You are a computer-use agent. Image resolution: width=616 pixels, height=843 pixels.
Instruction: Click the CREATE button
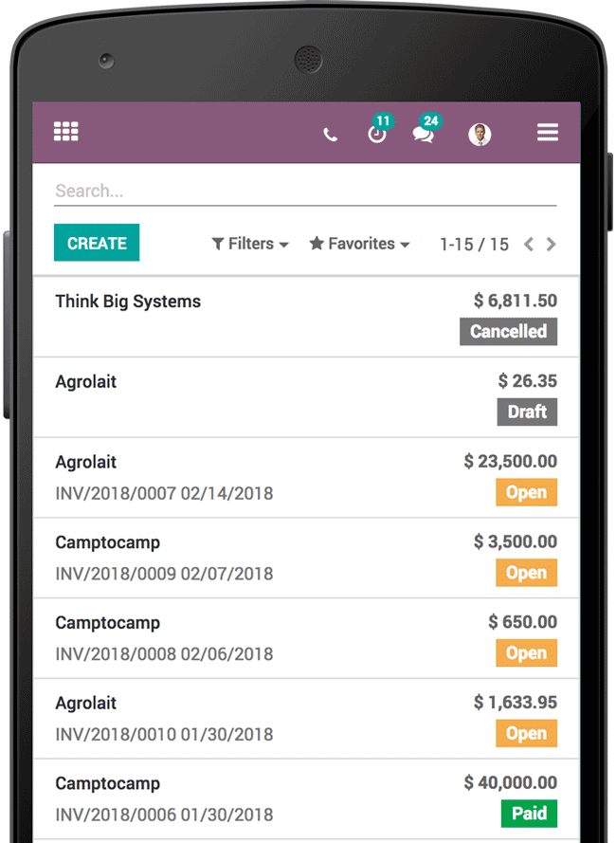click(97, 243)
